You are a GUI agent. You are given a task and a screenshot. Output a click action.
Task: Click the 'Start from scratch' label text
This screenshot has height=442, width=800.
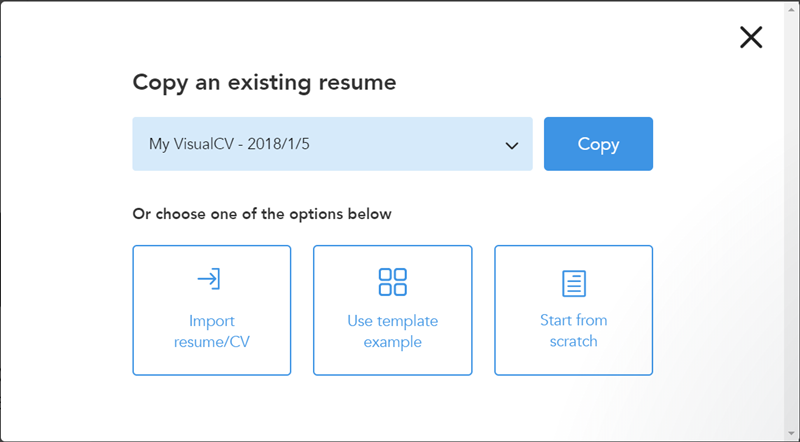573,330
